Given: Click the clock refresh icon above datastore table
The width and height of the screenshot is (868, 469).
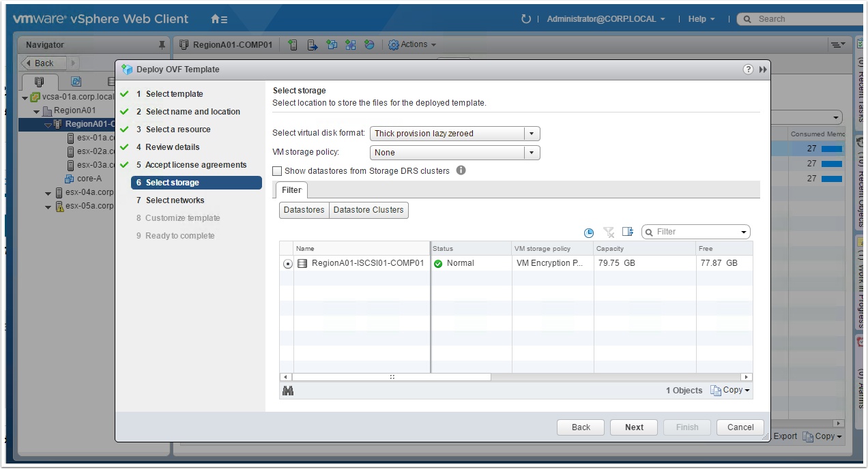Looking at the screenshot, I should coord(589,232).
